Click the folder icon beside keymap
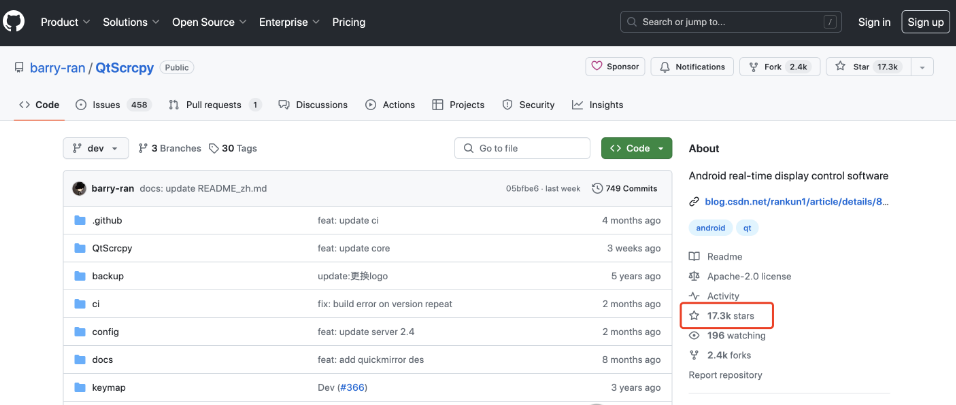This screenshot has width=956, height=405. tap(80, 387)
